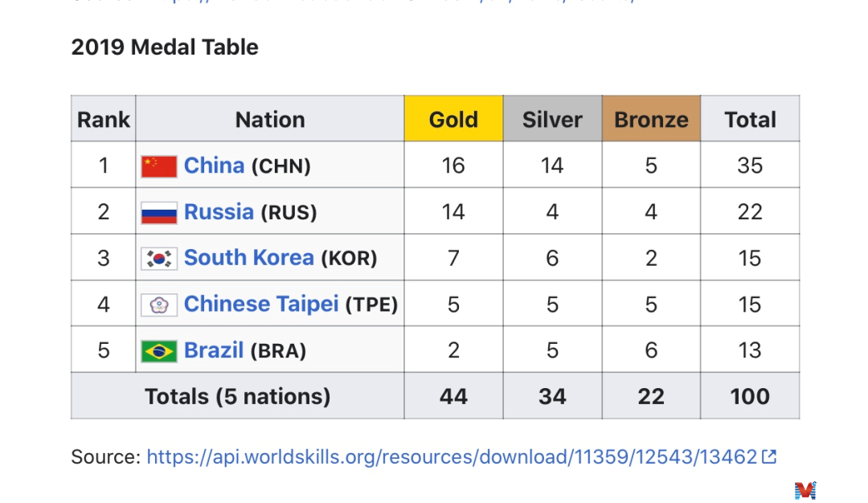Click the red and blue M logo icon

[805, 489]
